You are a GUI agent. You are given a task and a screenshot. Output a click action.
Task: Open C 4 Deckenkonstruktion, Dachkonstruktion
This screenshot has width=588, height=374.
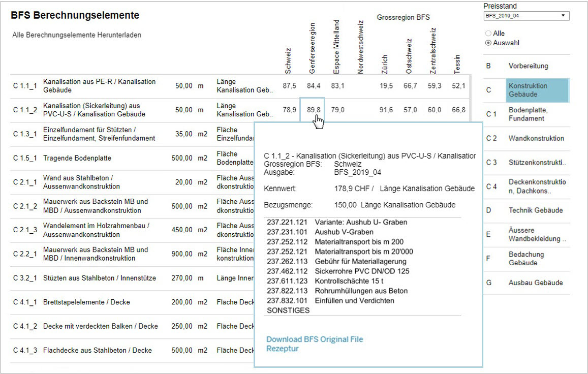click(x=527, y=186)
